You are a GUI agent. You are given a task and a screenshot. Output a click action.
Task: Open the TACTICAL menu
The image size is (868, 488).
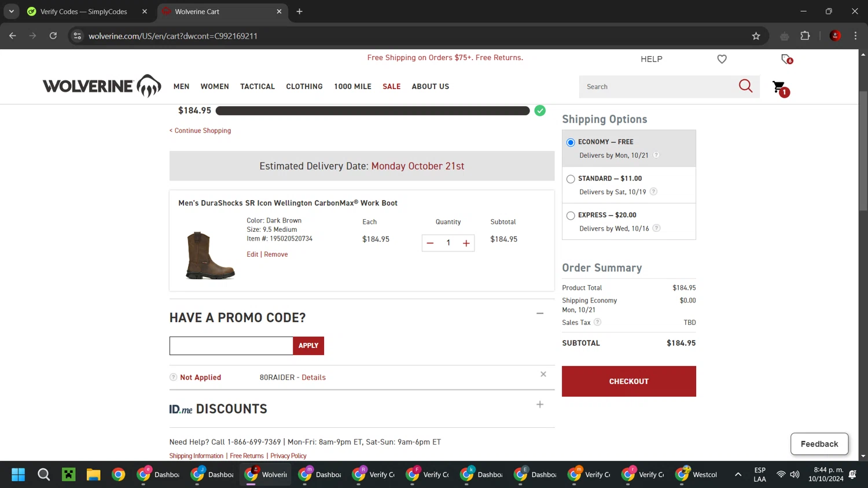coord(258,87)
